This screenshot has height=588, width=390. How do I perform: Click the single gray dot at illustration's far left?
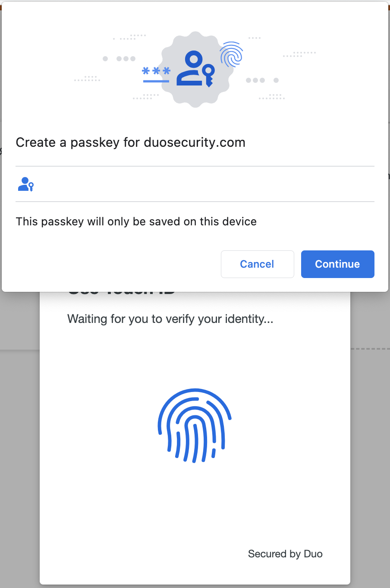tap(105, 59)
